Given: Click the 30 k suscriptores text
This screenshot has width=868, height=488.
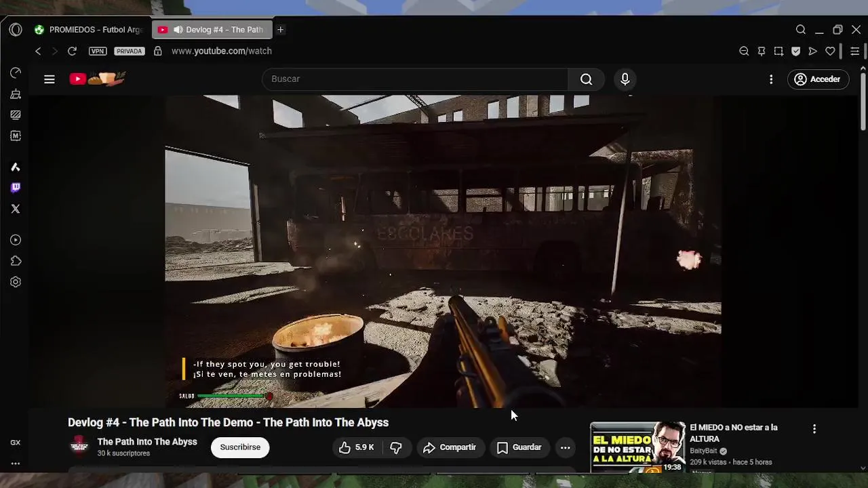Looking at the screenshot, I should [123, 453].
